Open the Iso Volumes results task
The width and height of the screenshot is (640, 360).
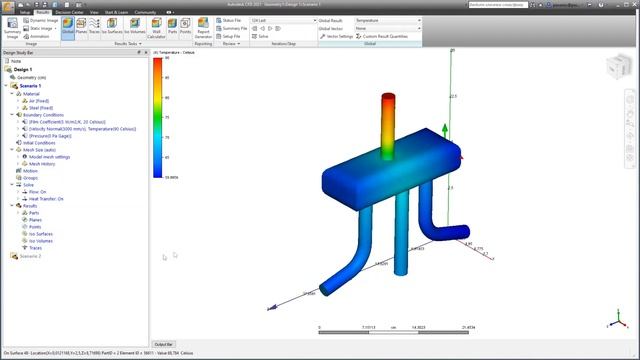coord(135,27)
